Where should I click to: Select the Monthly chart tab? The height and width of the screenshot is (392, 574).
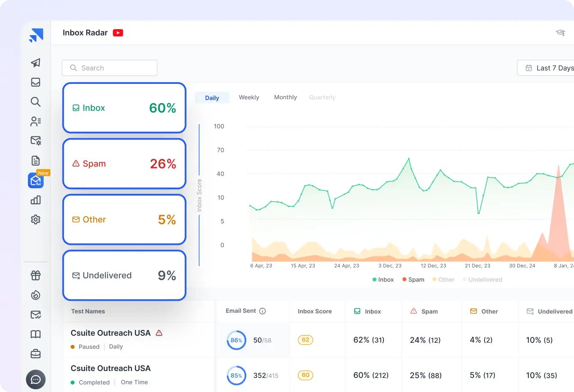(285, 97)
